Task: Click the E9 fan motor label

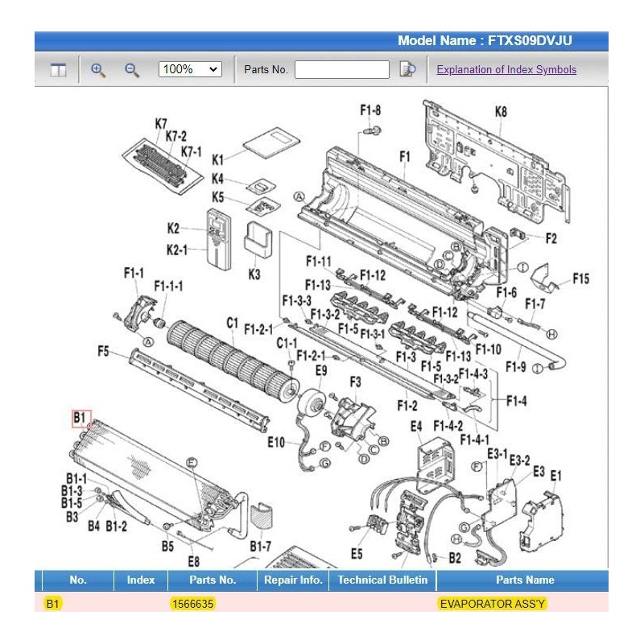Action: click(x=321, y=370)
